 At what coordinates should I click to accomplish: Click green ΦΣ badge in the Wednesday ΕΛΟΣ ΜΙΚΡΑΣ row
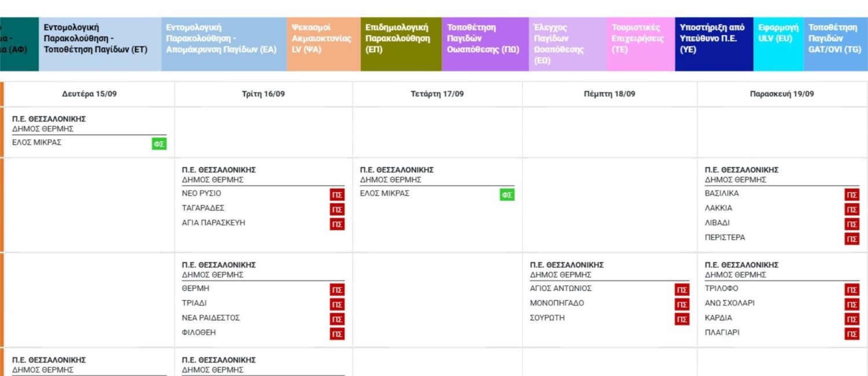pos(507,195)
